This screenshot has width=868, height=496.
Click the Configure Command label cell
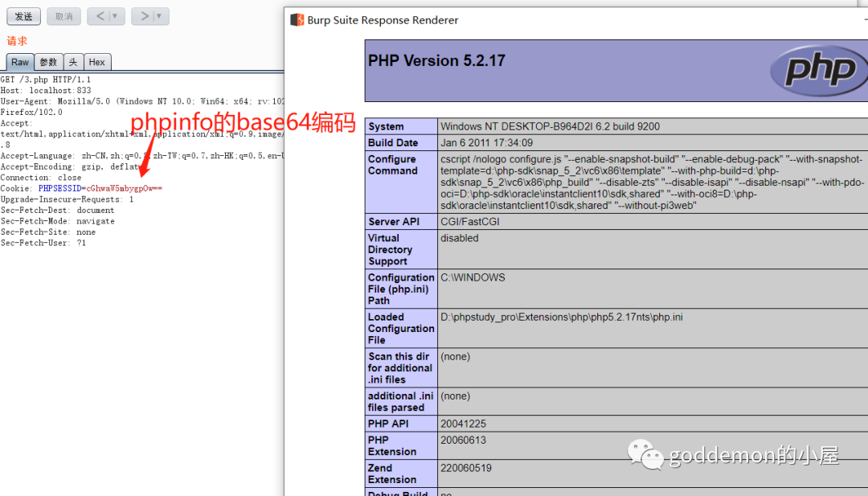401,182
